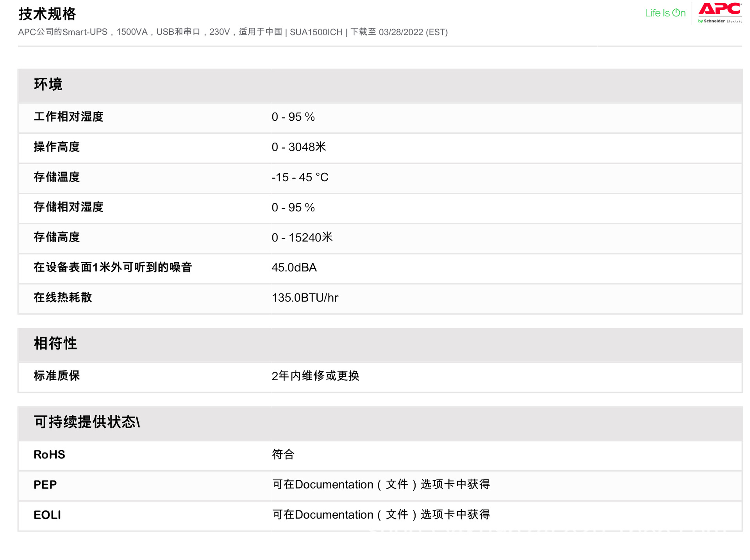Click the 存储温度 label

pyautogui.click(x=57, y=177)
